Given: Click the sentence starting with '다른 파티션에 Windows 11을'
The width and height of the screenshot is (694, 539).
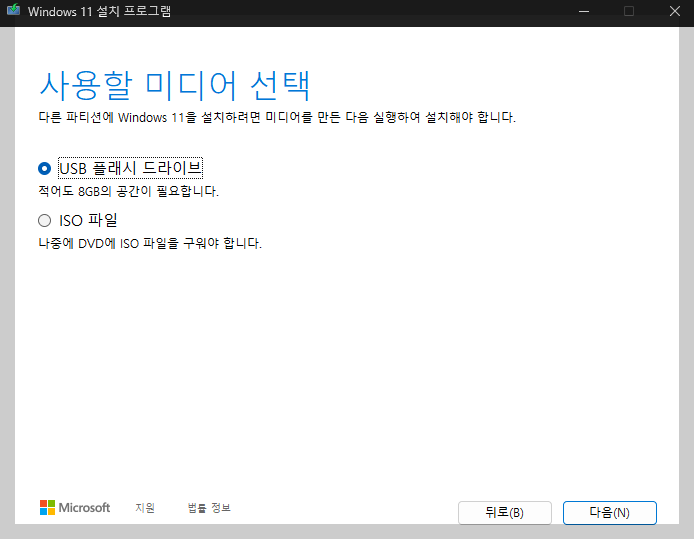Looking at the screenshot, I should (x=277, y=117).
